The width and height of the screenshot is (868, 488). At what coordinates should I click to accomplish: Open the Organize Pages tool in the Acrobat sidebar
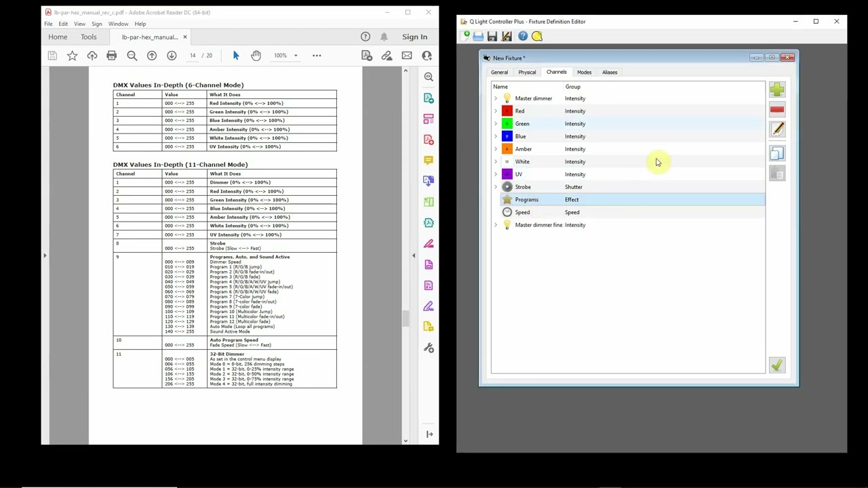(429, 202)
